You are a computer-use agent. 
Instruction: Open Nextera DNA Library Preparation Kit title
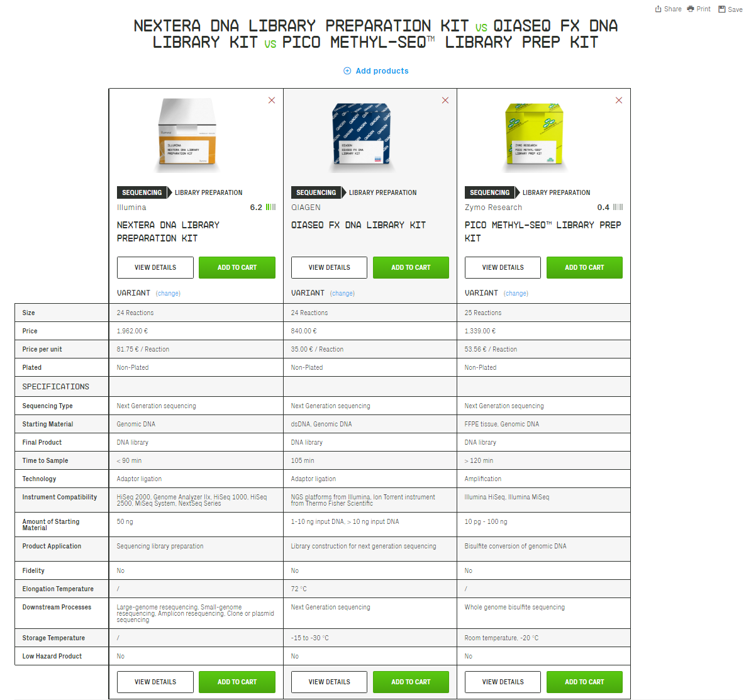[x=168, y=231]
